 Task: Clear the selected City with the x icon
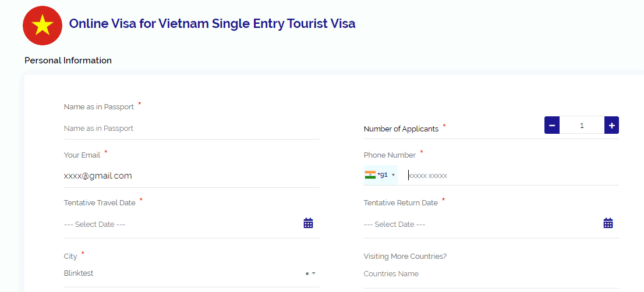point(307,273)
